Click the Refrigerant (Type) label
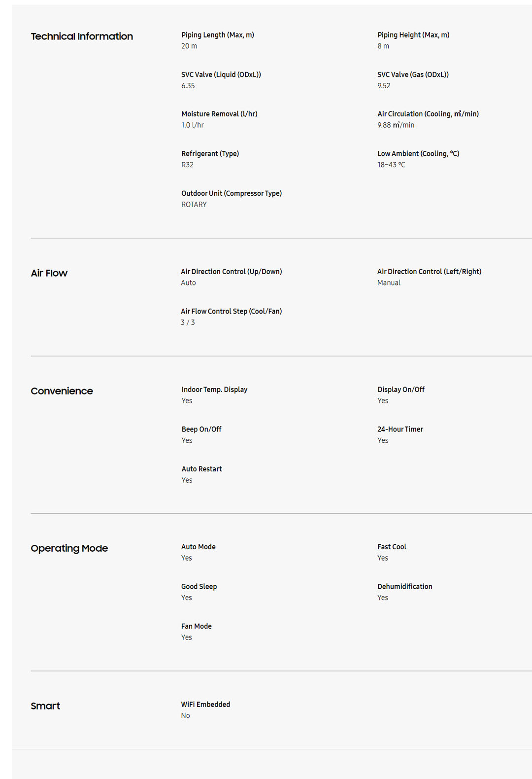This screenshot has height=779, width=532. (x=210, y=154)
